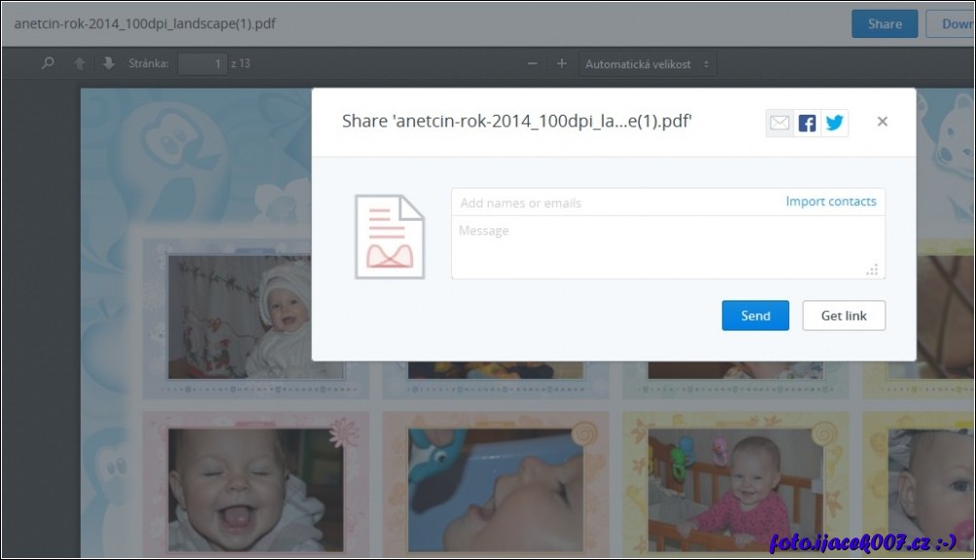This screenshot has height=560, width=976.
Task: Open the Automatická velikost zoom dropdown
Action: (x=646, y=64)
